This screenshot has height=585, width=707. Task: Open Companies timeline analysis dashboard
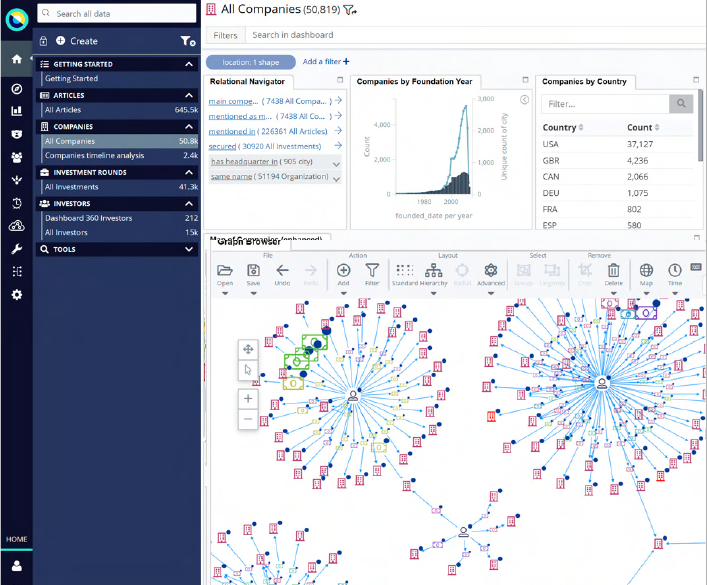pos(95,155)
